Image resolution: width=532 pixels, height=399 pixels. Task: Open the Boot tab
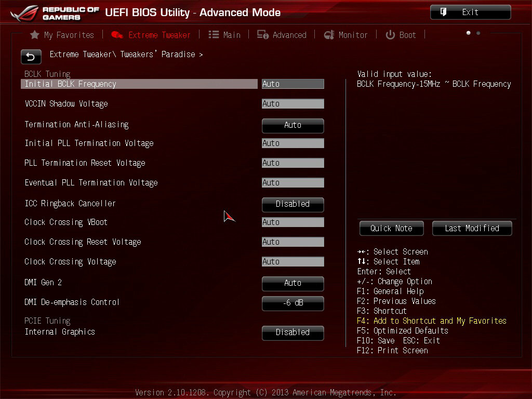[401, 35]
